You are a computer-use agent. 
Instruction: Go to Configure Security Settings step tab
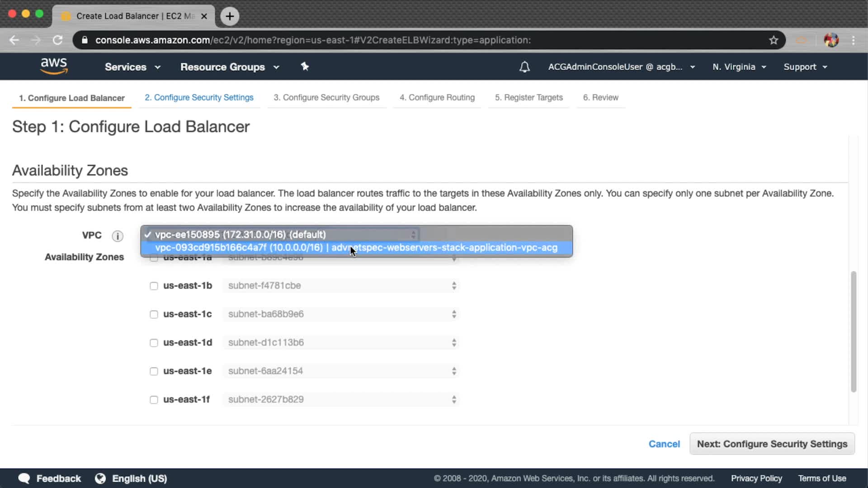[199, 98]
